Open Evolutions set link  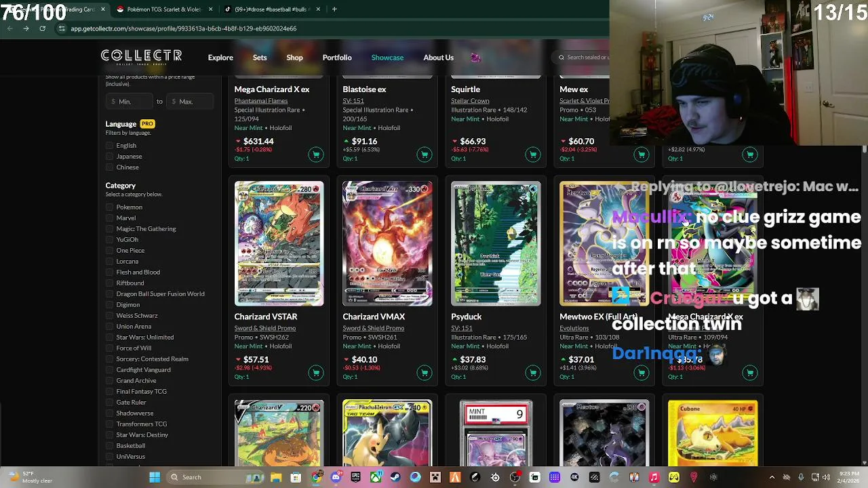pos(574,328)
